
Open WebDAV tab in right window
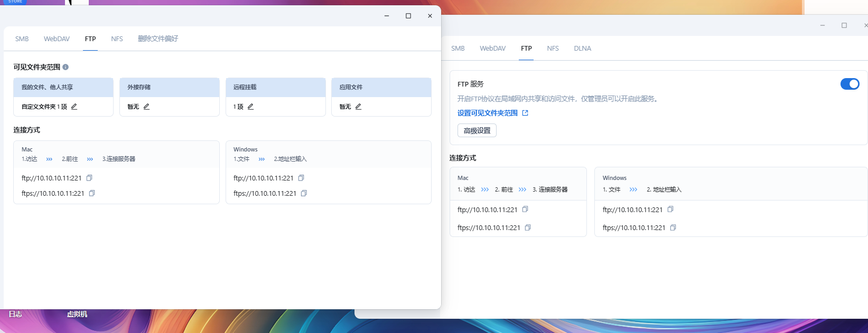[492, 49]
